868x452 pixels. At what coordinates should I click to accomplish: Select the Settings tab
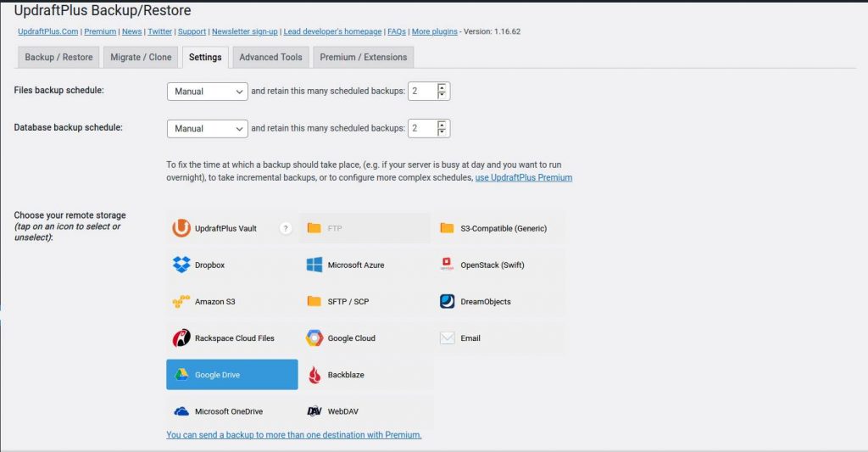click(x=205, y=57)
